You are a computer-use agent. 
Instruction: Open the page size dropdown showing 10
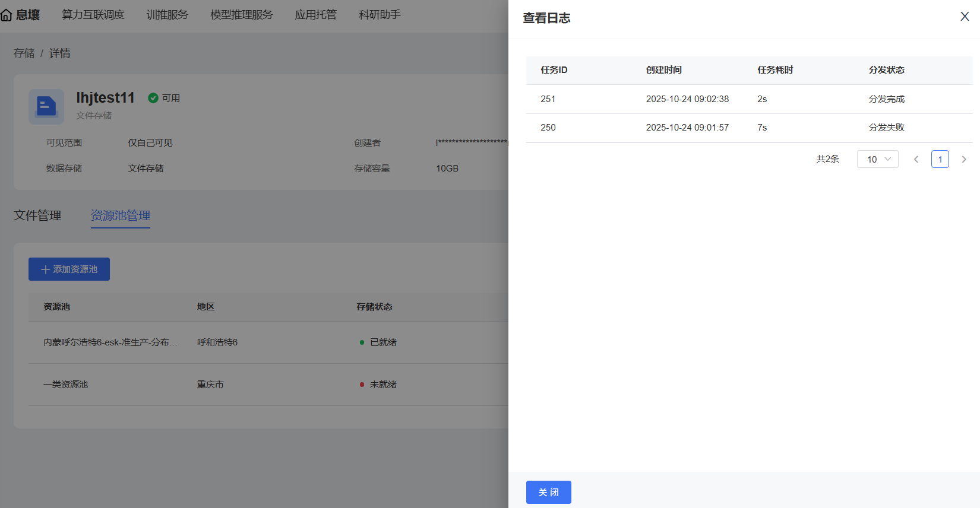[x=877, y=159]
